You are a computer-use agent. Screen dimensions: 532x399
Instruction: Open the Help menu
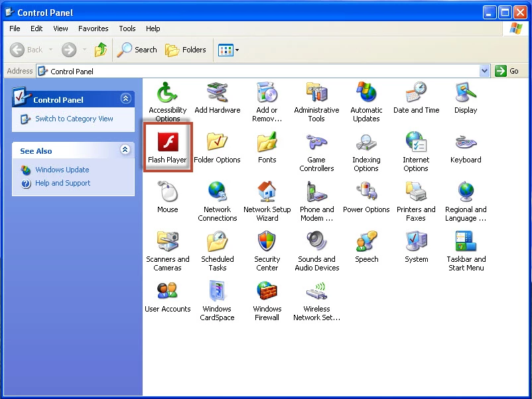tap(153, 28)
